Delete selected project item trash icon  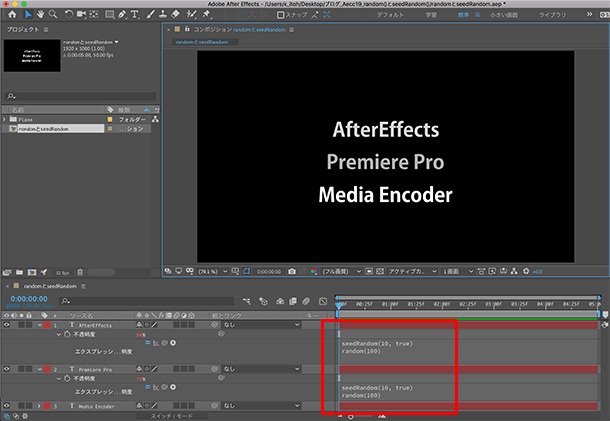(x=80, y=272)
